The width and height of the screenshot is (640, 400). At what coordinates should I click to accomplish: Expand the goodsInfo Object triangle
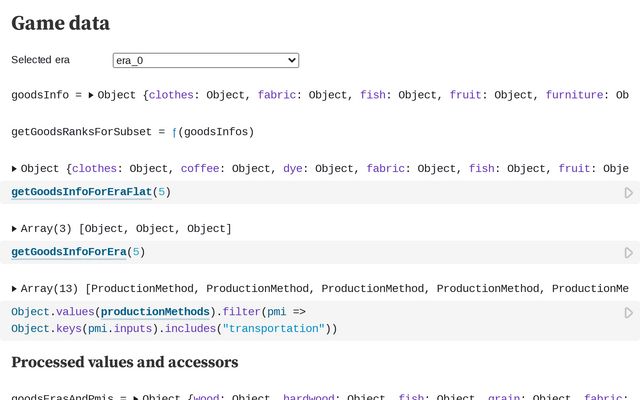(91, 95)
